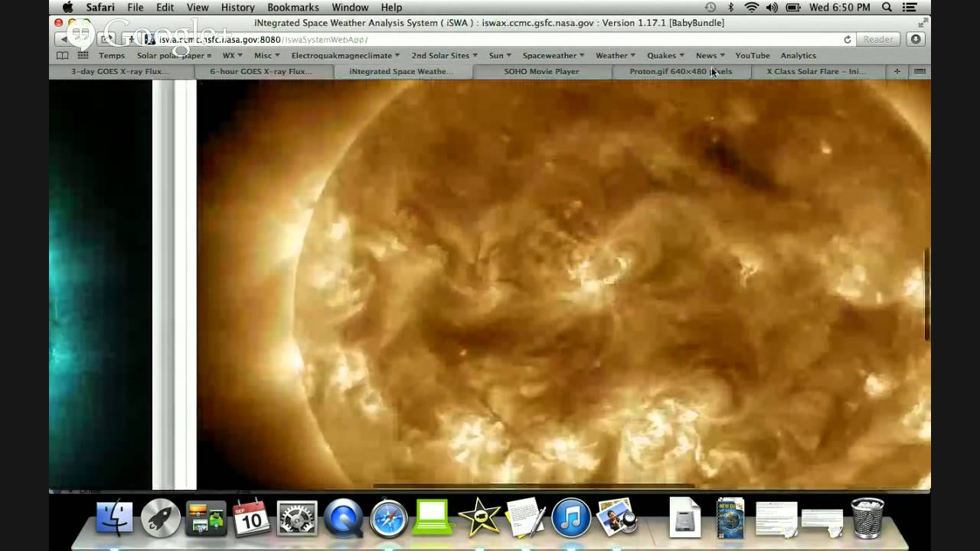
Task: Open Calendar showing Sep 10 in Dock
Action: tap(251, 519)
